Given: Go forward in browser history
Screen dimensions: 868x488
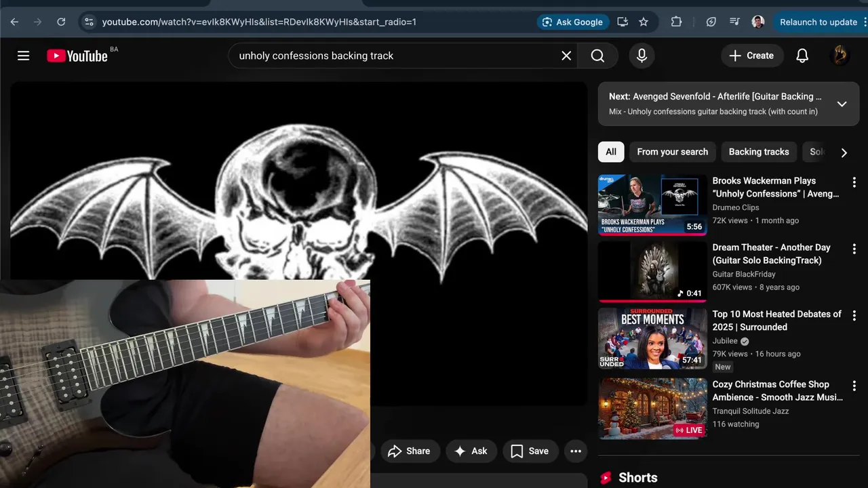Looking at the screenshot, I should tap(37, 22).
